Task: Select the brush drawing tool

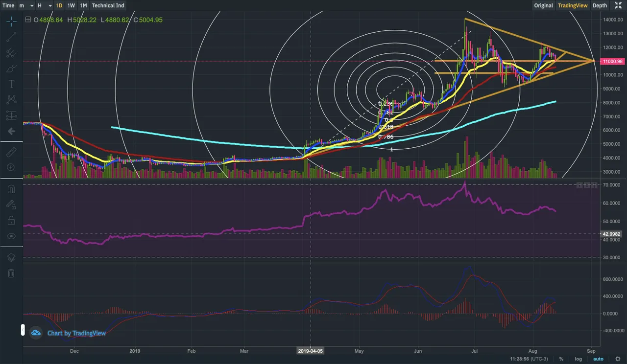Action: tap(11, 68)
